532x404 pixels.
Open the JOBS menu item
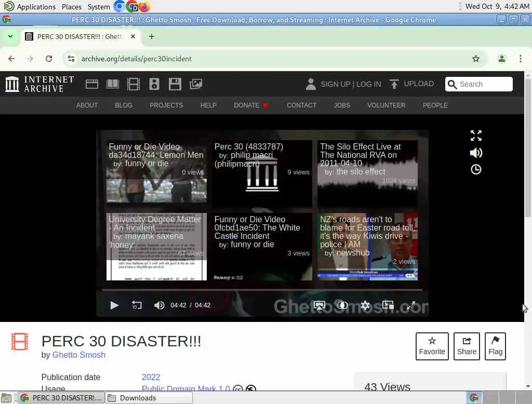(342, 105)
